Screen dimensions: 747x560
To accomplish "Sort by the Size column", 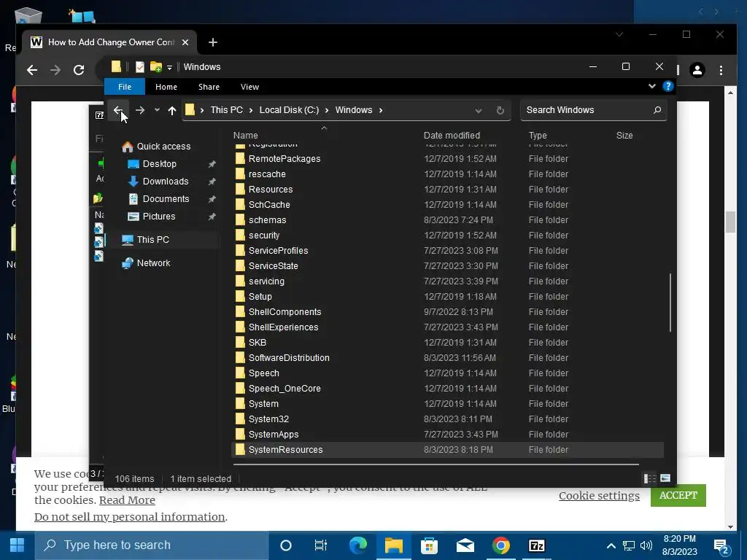I will (x=624, y=135).
